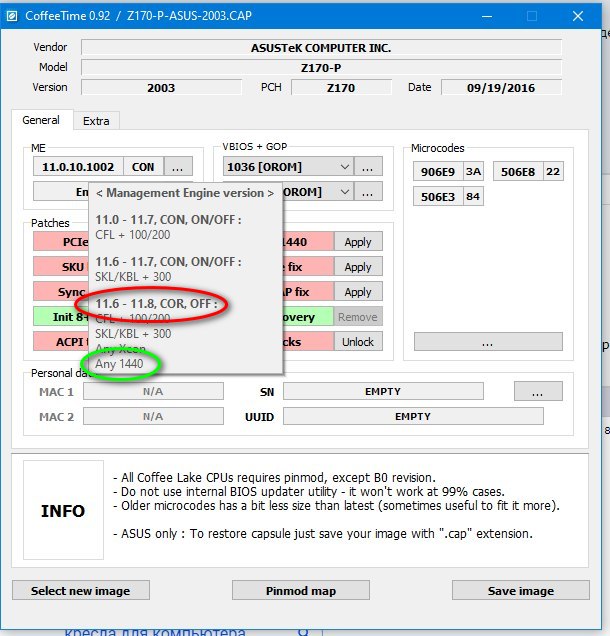Click microcode revision 3A

[473, 172]
